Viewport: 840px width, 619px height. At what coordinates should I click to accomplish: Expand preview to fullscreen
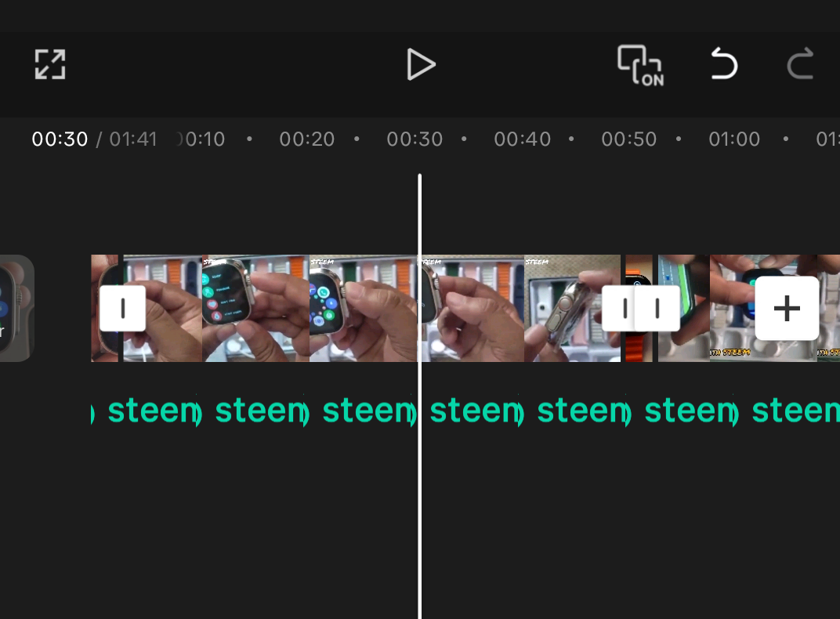[x=50, y=64]
